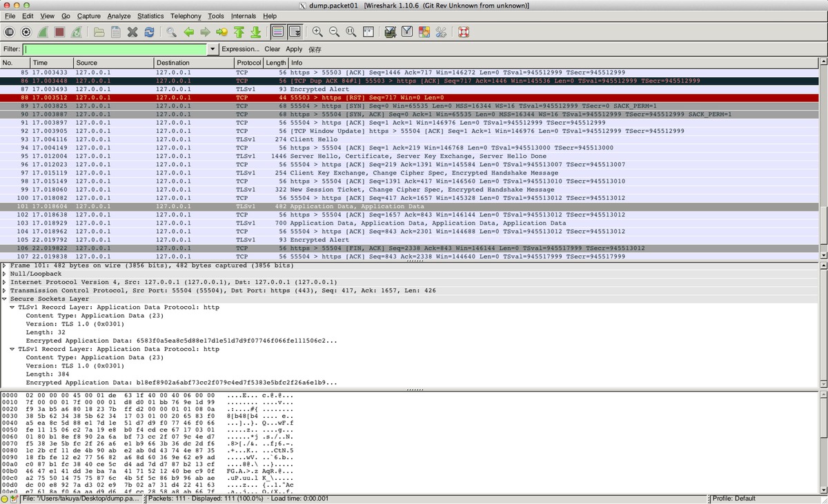Stop the running capture with the red square

point(59,32)
